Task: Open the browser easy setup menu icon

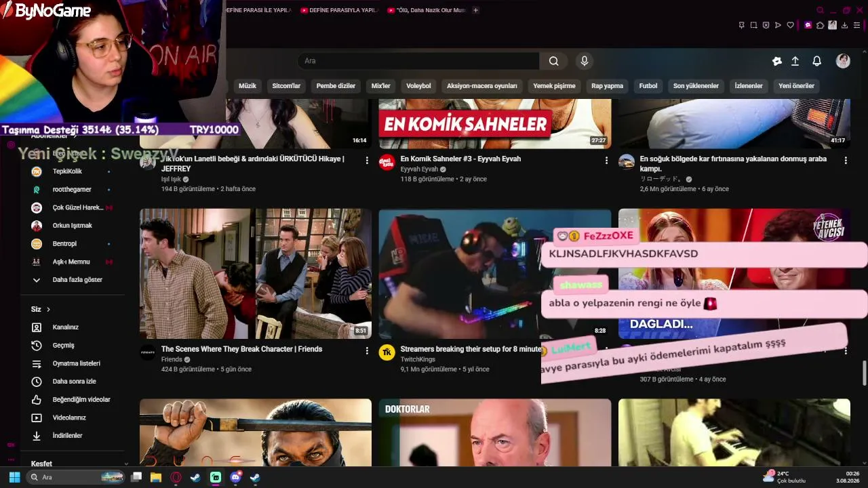Action: tap(857, 25)
